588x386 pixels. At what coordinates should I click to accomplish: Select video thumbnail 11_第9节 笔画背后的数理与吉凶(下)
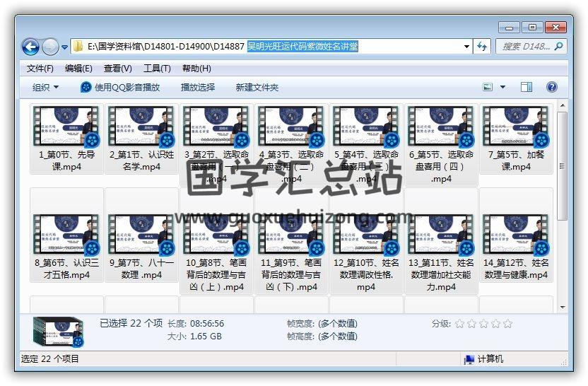coord(291,235)
